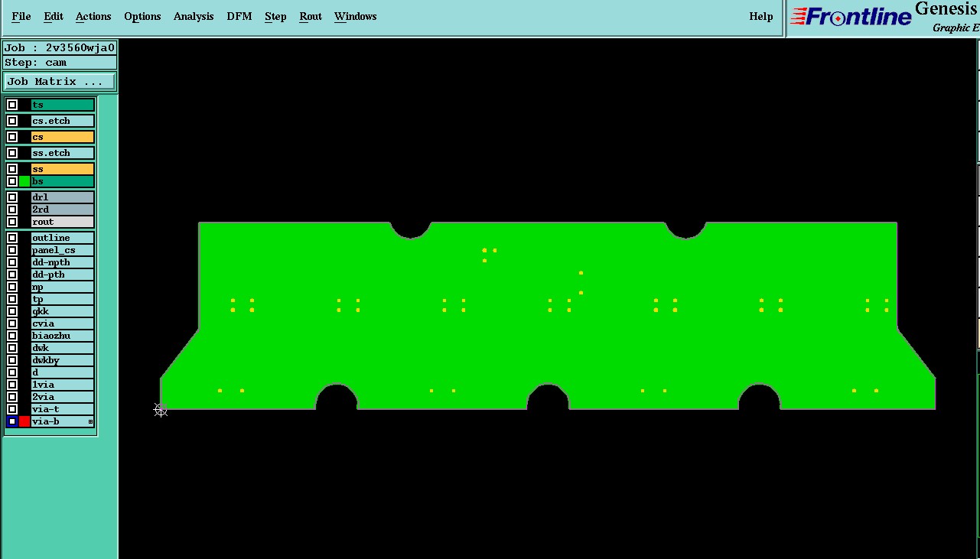The width and height of the screenshot is (980, 559).
Task: Click the red swatch of via-b layer
Action: [24, 421]
